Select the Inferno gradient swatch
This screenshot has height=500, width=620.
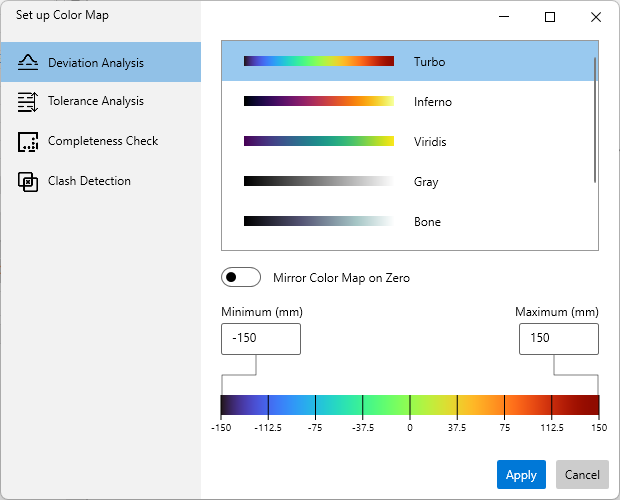click(x=319, y=101)
